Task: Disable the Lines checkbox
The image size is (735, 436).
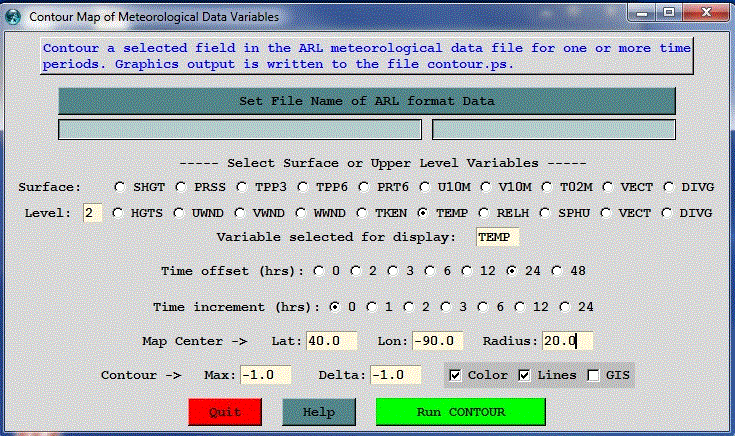Action: point(524,375)
